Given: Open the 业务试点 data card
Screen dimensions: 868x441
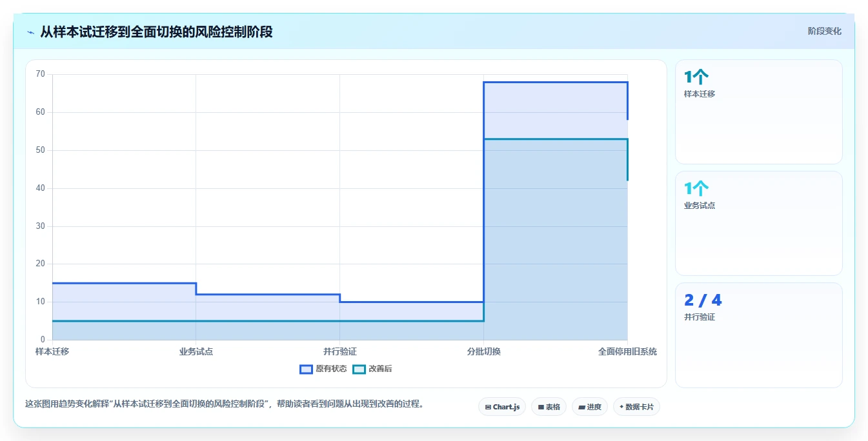Looking at the screenshot, I should click(x=758, y=224).
